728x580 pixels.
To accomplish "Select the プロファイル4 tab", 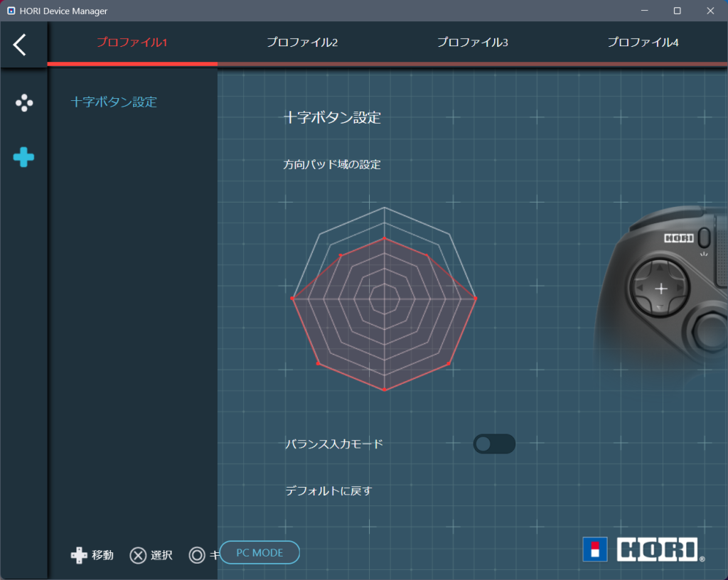I will pyautogui.click(x=643, y=43).
